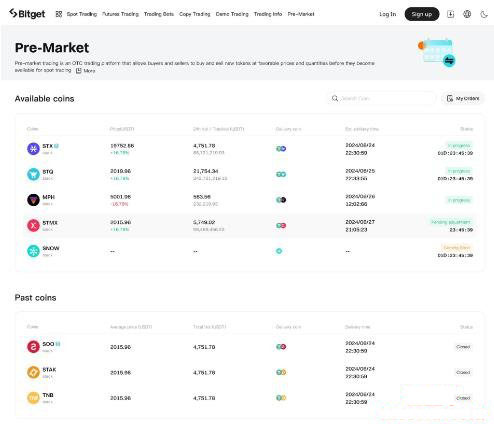This screenshot has height=424, width=494.
Task: Click the SOO coin icon in Past coins
Action: (x=33, y=347)
